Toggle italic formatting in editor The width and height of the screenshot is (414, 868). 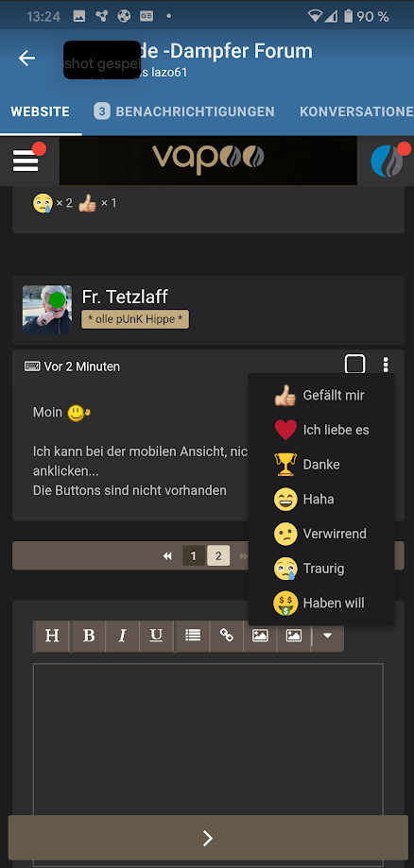click(x=123, y=636)
